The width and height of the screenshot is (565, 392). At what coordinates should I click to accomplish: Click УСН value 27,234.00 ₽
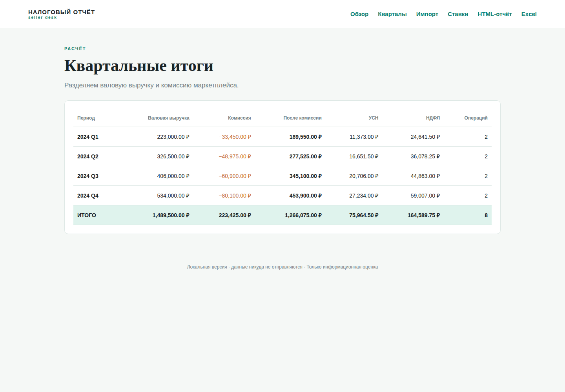point(364,196)
